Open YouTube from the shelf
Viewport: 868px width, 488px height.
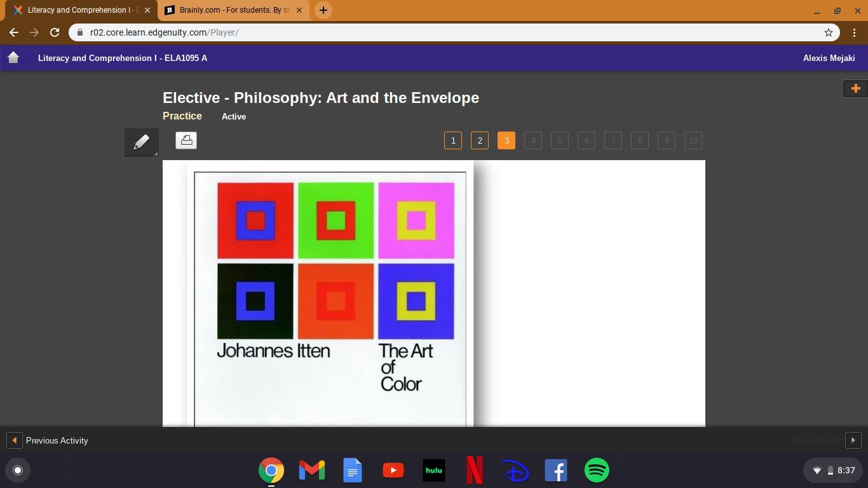(393, 470)
